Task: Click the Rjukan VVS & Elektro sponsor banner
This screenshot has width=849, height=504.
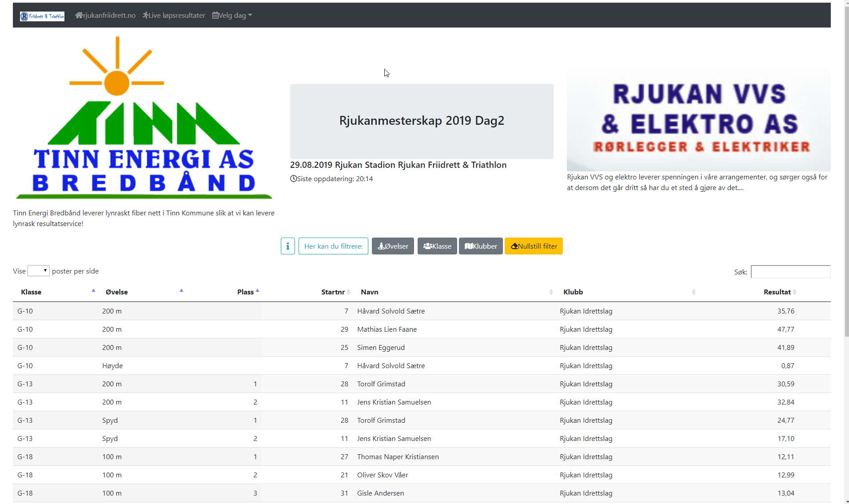Action: click(x=698, y=120)
